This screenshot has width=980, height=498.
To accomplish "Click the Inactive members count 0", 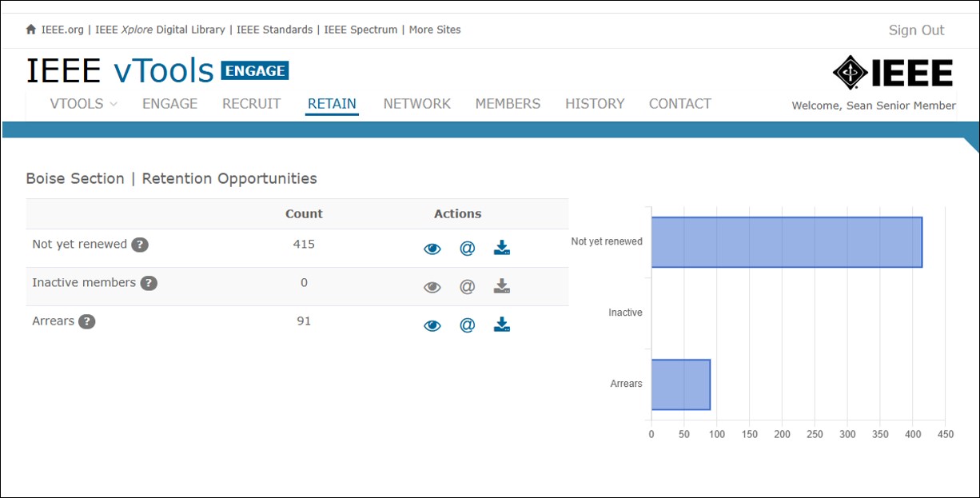I will tap(304, 282).
